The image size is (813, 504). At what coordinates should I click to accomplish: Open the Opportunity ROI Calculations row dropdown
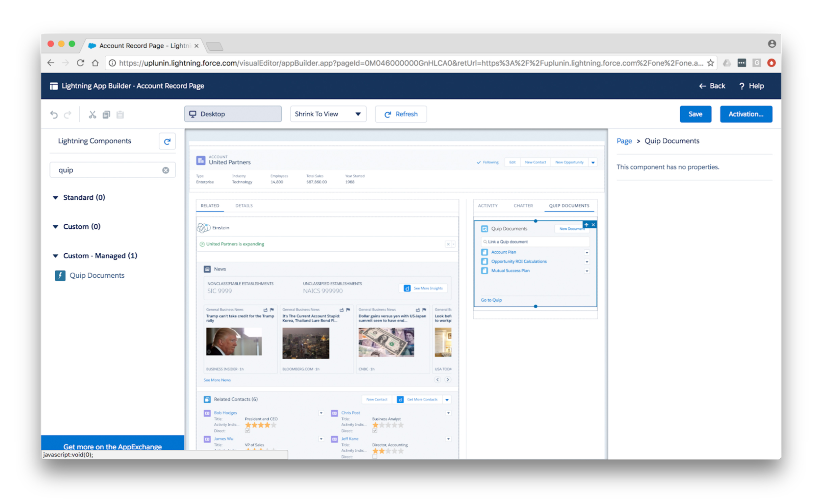tap(587, 262)
